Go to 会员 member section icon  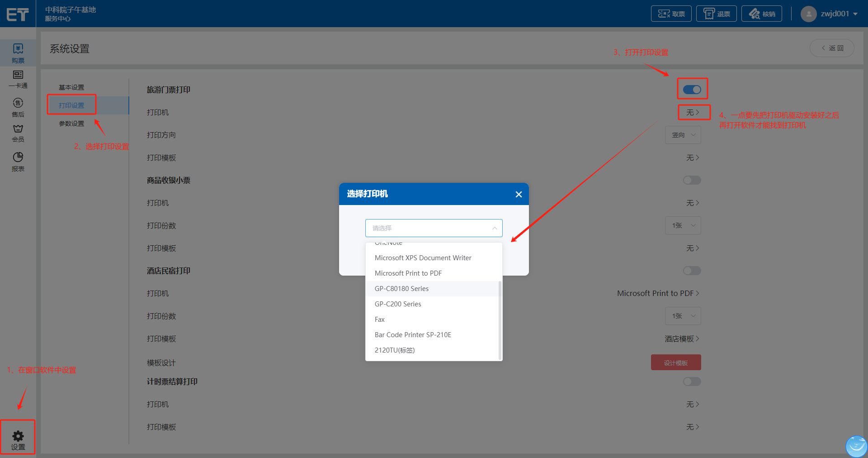pos(18,129)
